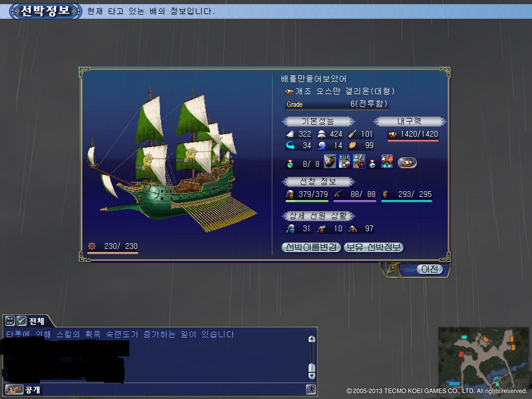The width and height of the screenshot is (532, 399).
Task: Click the oval ship icon button
Action: (x=407, y=163)
